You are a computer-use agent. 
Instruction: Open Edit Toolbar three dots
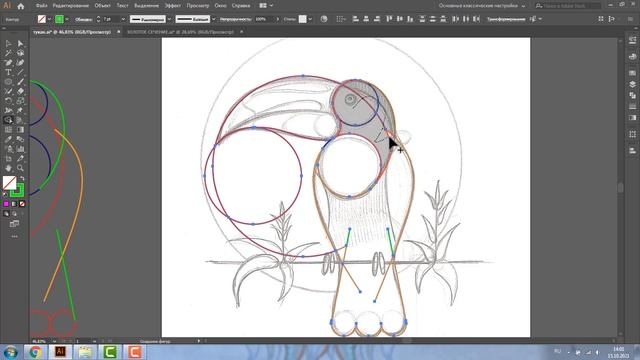pos(14,236)
